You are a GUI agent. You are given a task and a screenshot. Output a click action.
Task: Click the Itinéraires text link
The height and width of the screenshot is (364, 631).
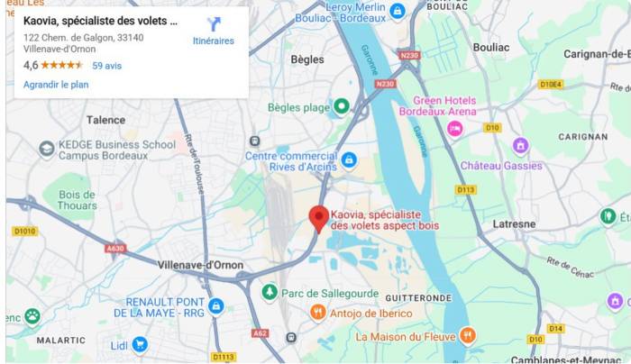point(214,41)
